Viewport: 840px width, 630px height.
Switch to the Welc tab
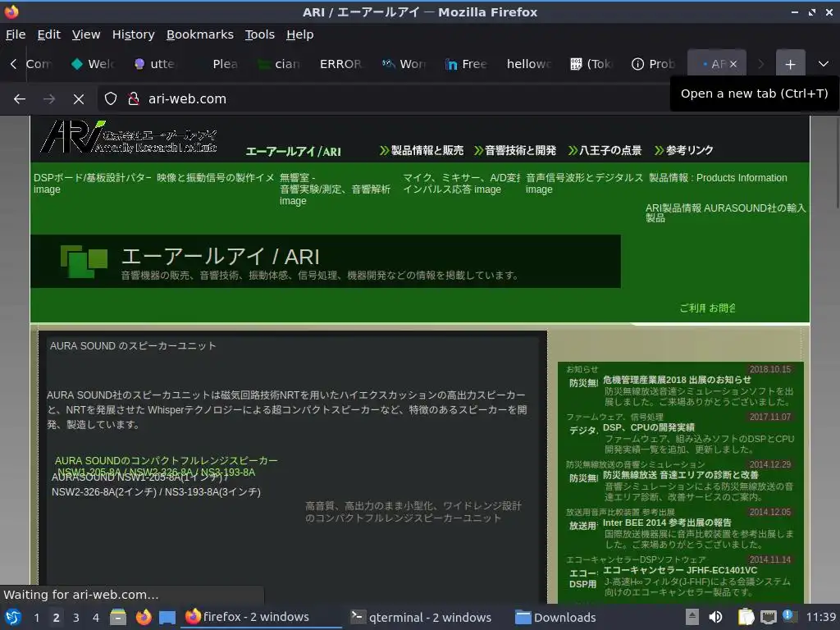[x=94, y=64]
